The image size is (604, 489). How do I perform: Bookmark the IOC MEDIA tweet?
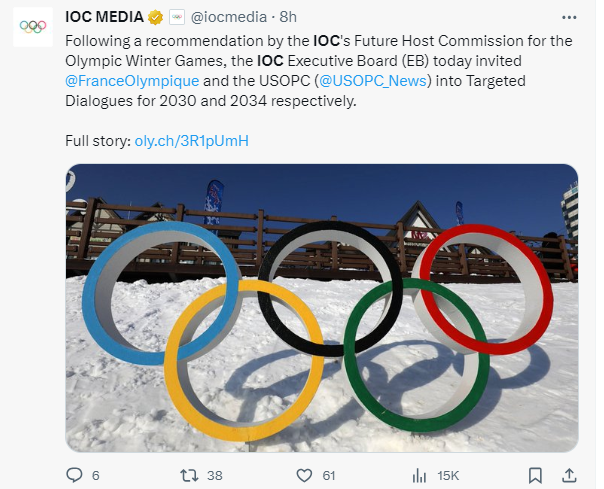(535, 476)
